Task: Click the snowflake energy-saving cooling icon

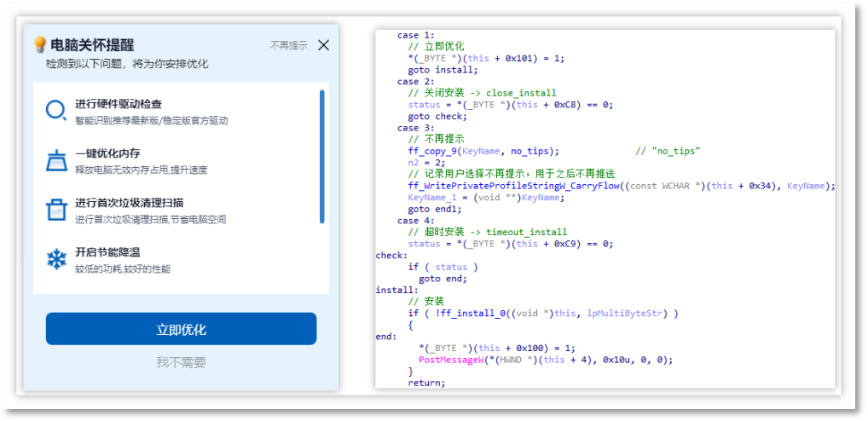Action: pos(56,260)
